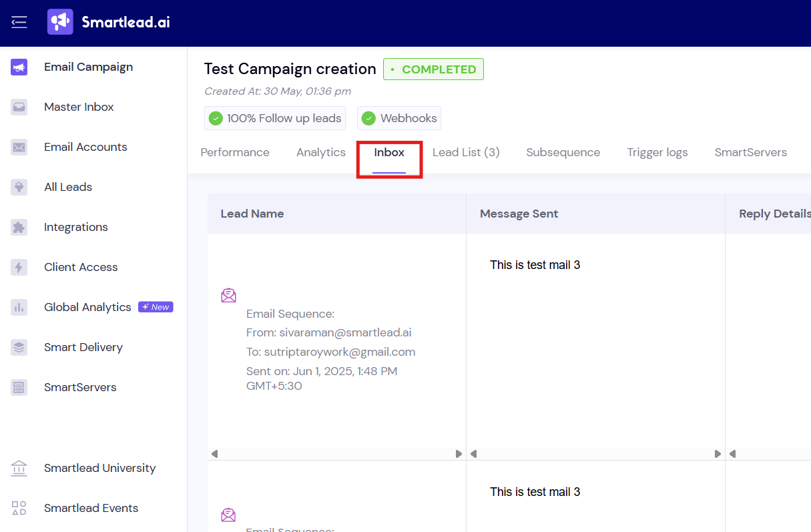The height and width of the screenshot is (532, 811).
Task: Click Reply Details cell scroll-left arrow
Action: click(x=732, y=454)
